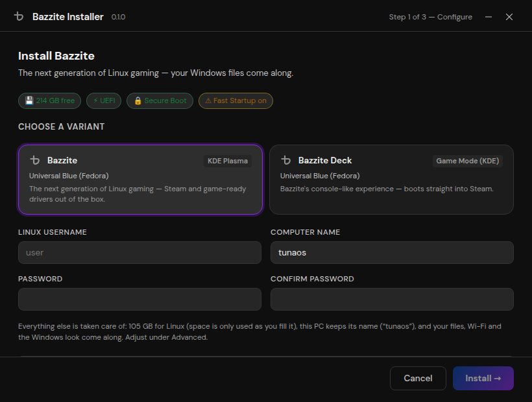
Task: Start installation with the Install button
Action: (483, 378)
